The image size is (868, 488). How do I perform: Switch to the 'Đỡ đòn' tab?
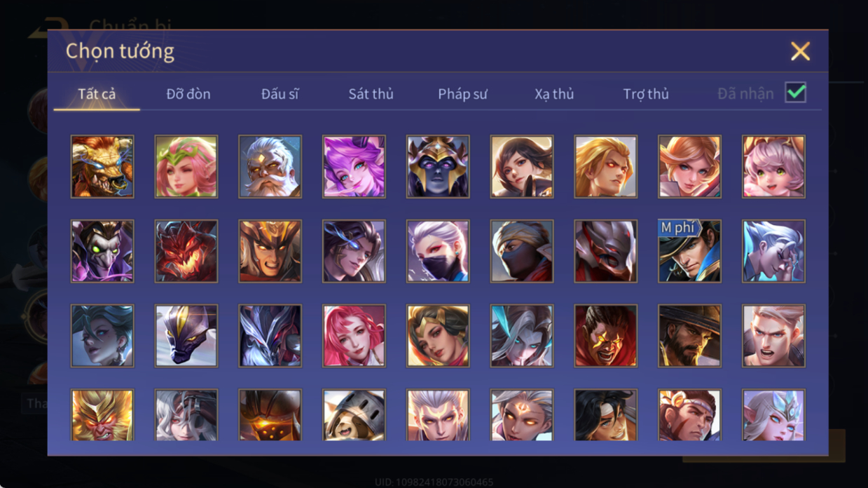188,93
